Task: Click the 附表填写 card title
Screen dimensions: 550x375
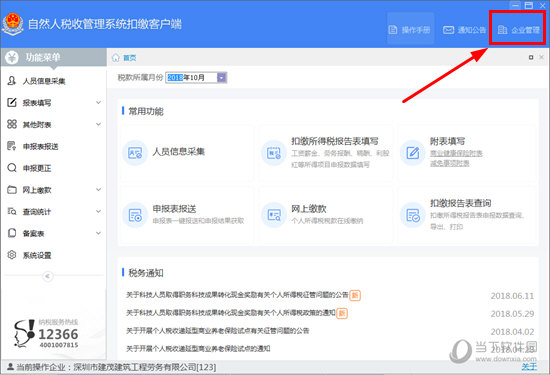Action: [448, 141]
